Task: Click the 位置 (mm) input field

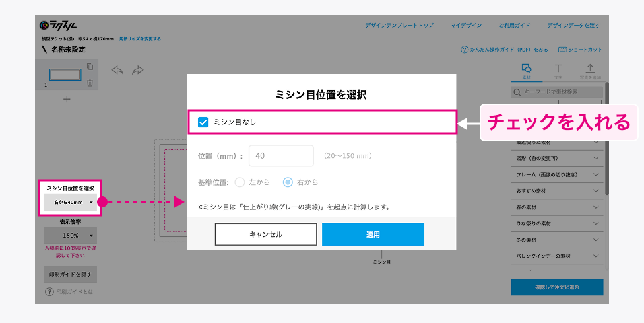Action: click(282, 156)
